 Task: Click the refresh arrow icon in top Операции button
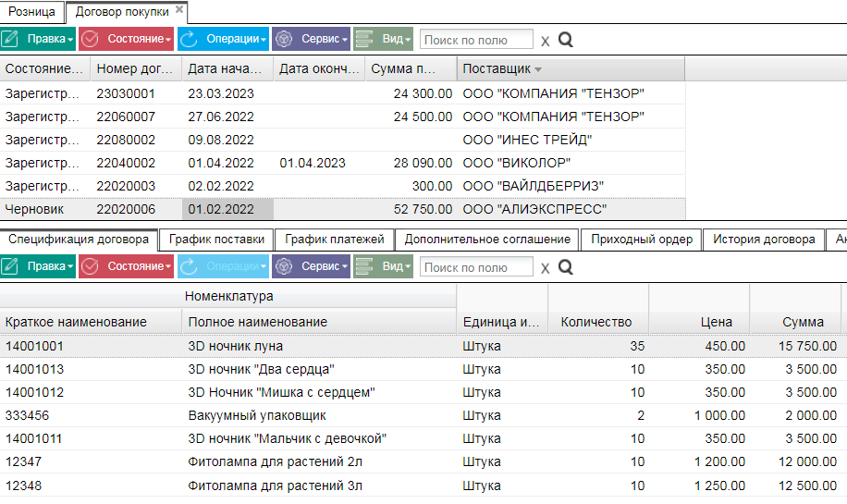(x=189, y=39)
